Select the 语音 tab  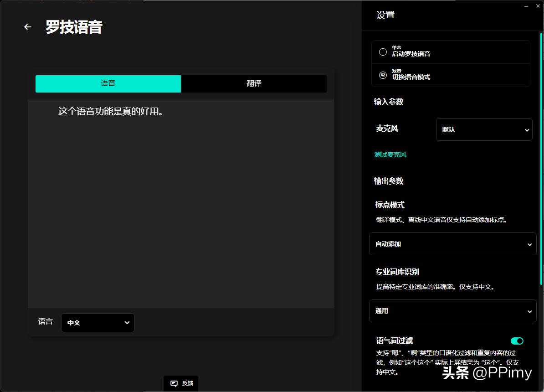(x=108, y=84)
